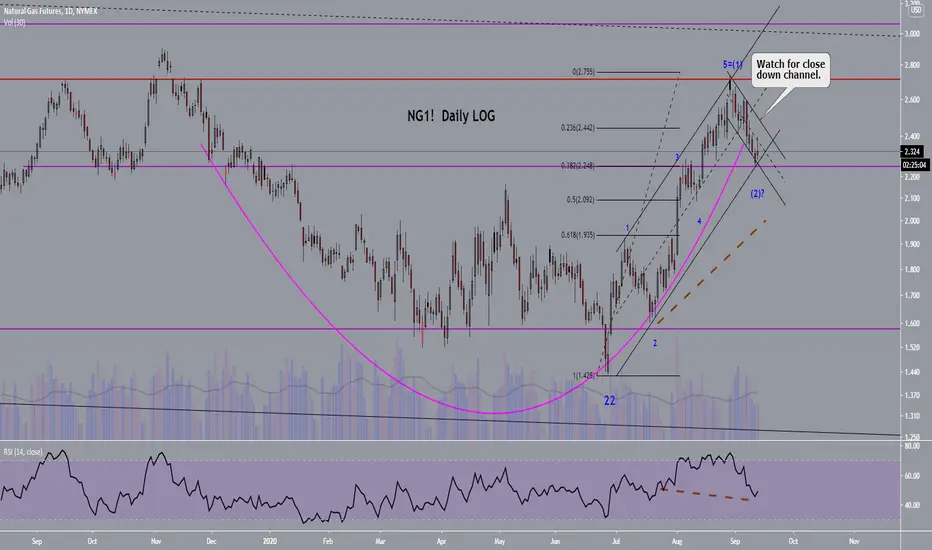Click the 1.520 price axis value

click(x=912, y=347)
